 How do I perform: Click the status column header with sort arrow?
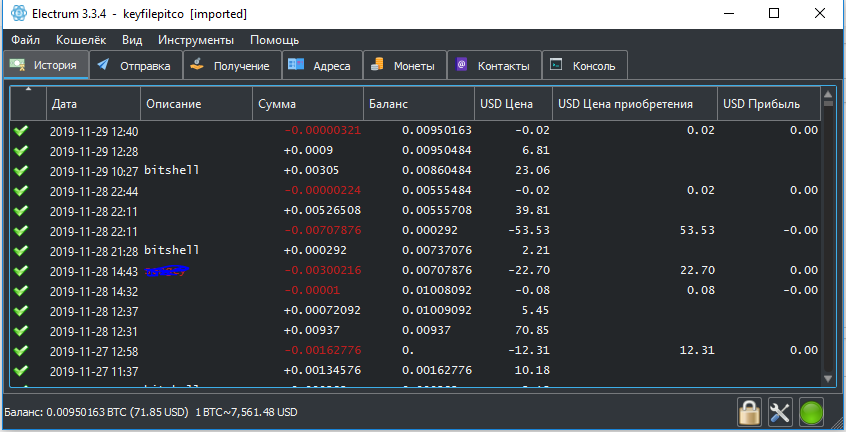pyautogui.click(x=28, y=104)
